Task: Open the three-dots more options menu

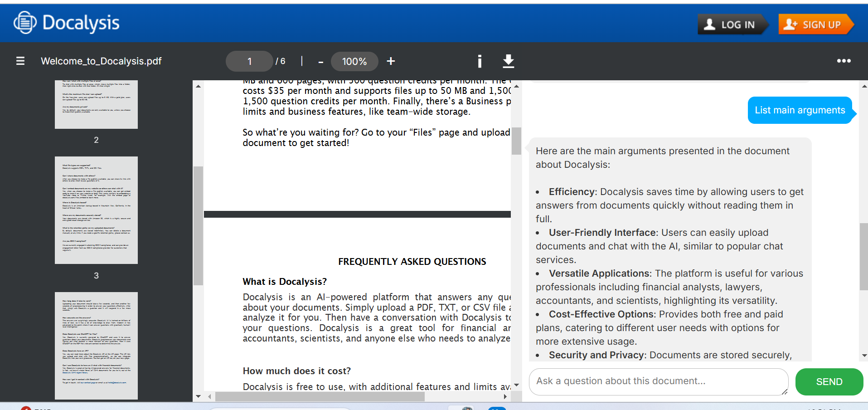Action: pyautogui.click(x=844, y=61)
